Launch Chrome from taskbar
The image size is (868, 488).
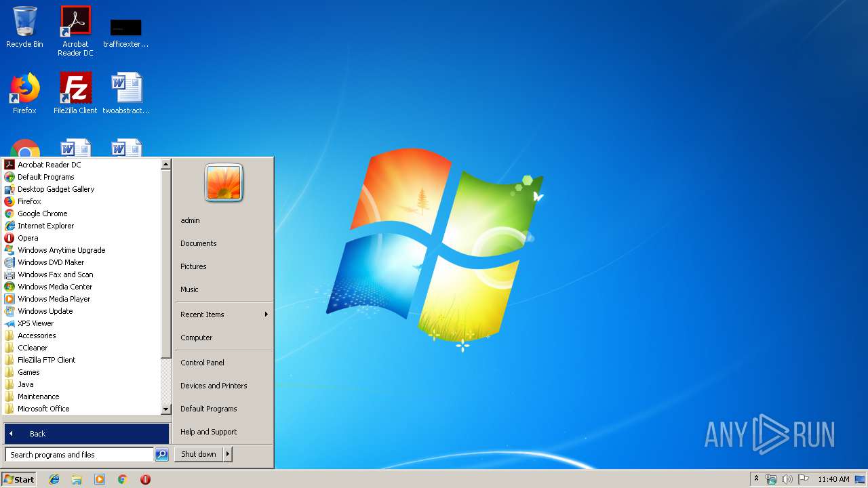(123, 479)
